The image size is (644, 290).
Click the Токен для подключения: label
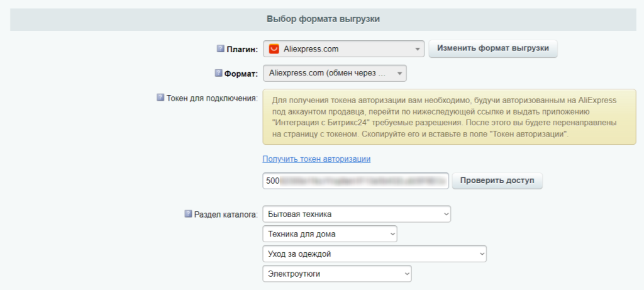coord(212,98)
